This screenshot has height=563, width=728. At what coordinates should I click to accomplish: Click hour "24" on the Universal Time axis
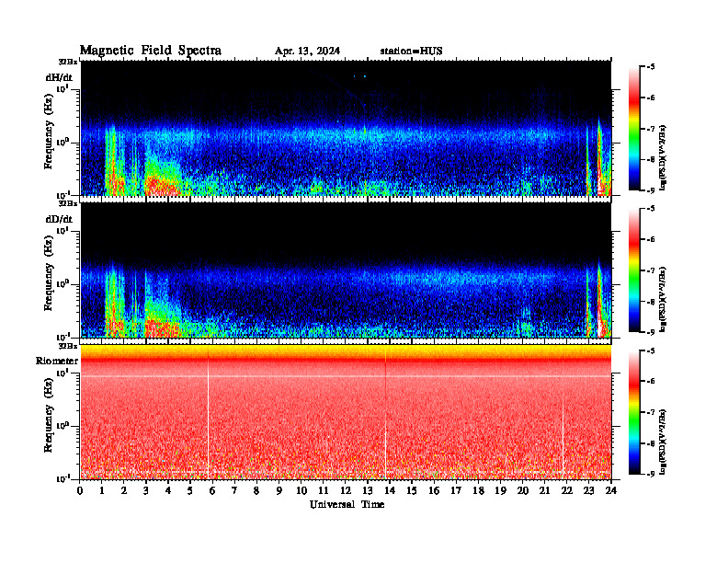click(611, 490)
